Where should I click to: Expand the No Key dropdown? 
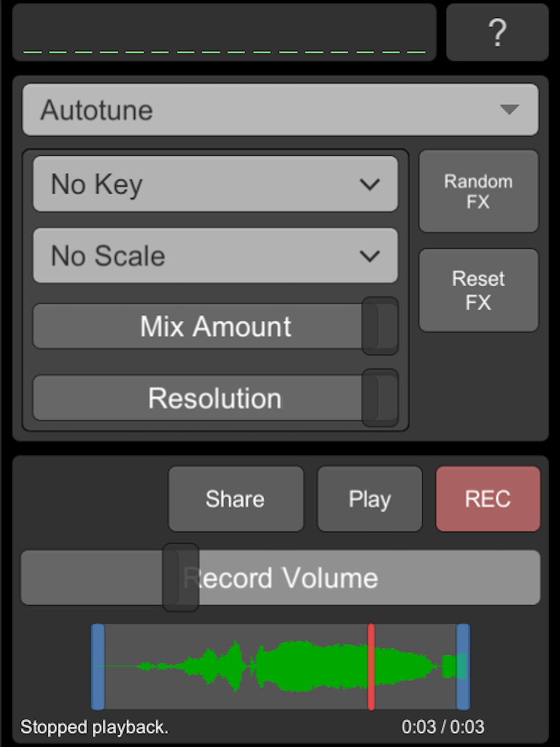click(x=216, y=184)
